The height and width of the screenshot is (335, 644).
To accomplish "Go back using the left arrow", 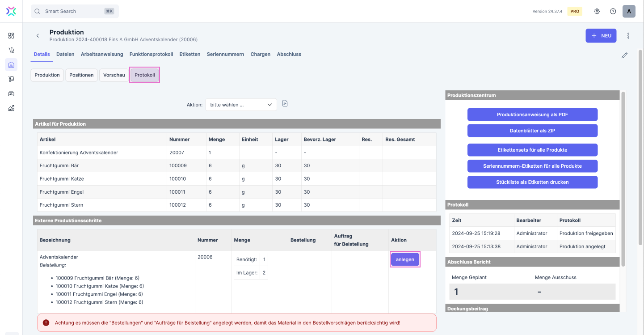I will pos(38,36).
